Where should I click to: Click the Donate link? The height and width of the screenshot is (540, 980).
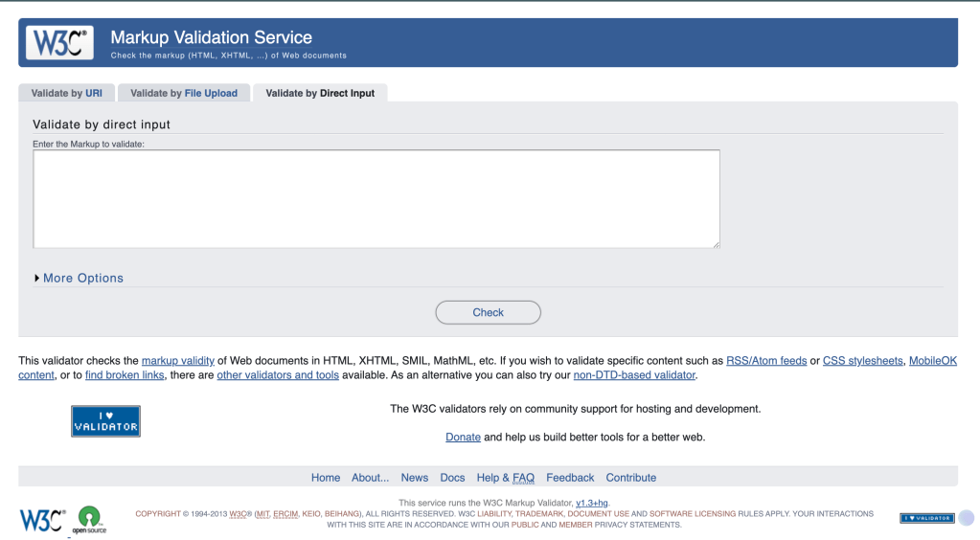(463, 437)
